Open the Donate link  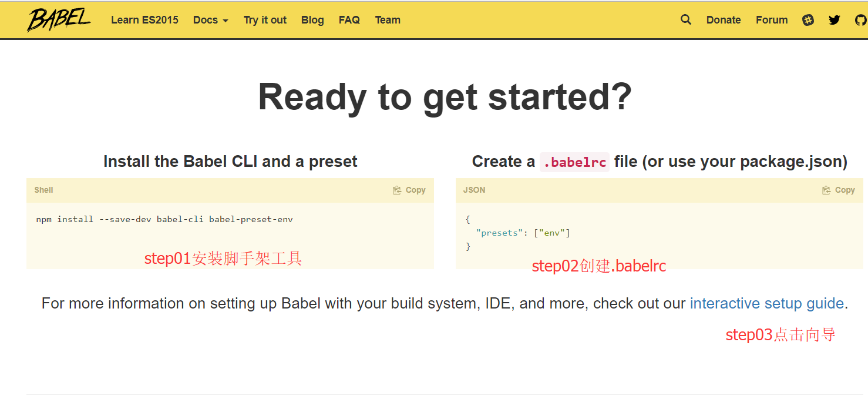724,20
